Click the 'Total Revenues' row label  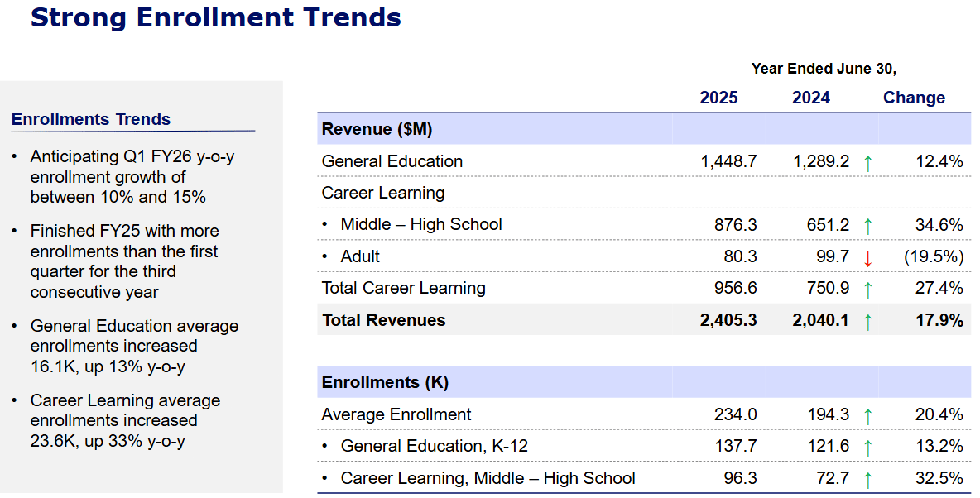pyautogui.click(x=384, y=320)
